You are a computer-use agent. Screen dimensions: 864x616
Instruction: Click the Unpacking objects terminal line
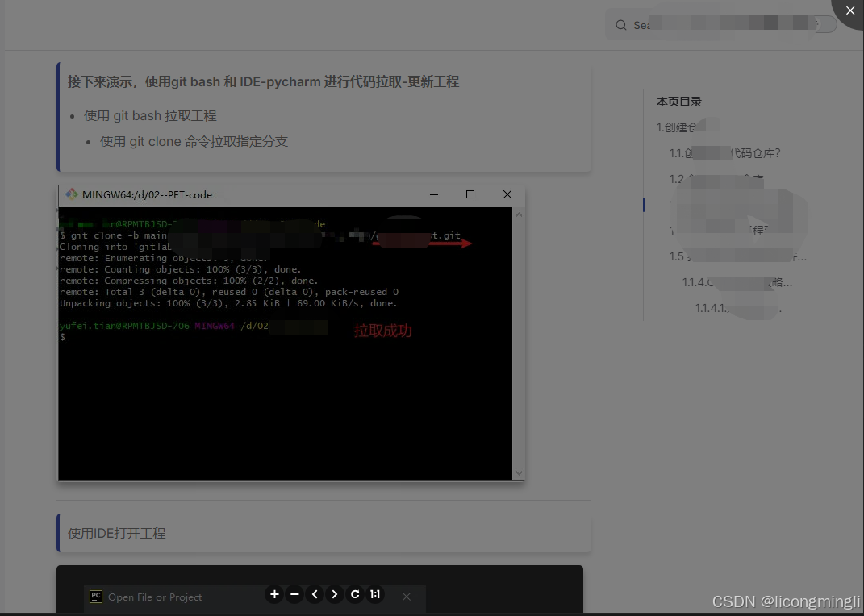(228, 303)
